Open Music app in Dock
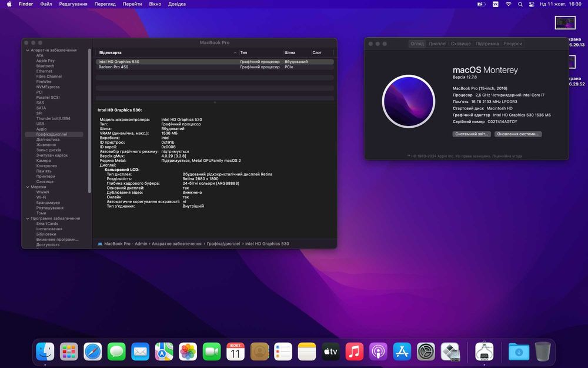Viewport: 588px width, 368px height. [355, 352]
